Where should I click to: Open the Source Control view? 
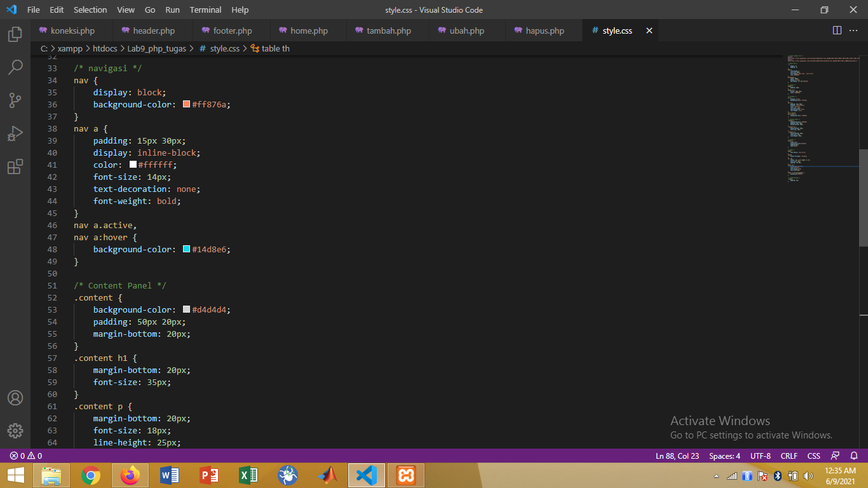tap(15, 100)
